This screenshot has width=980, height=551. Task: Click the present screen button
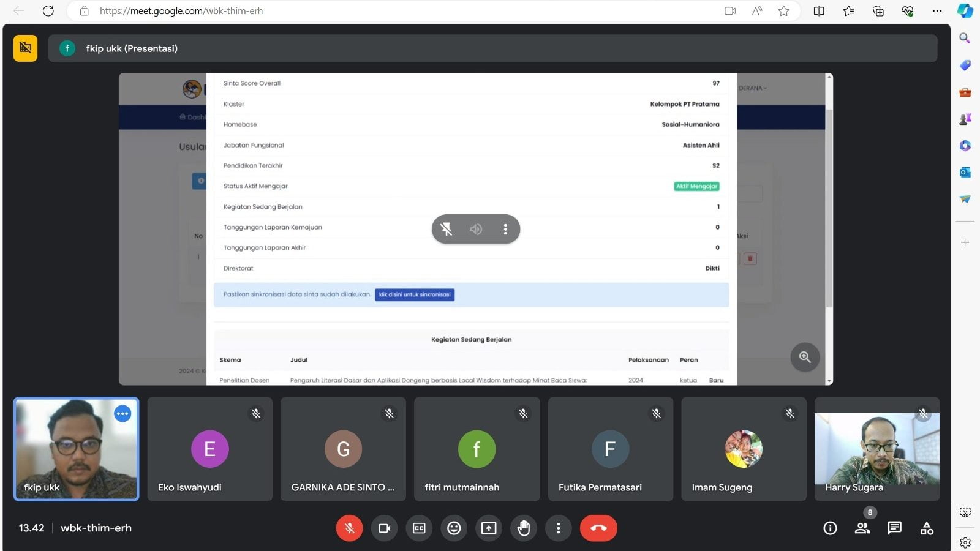click(489, 528)
